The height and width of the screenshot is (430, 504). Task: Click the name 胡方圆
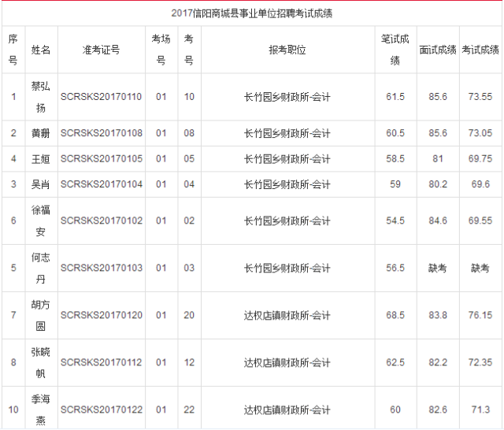[x=41, y=315]
